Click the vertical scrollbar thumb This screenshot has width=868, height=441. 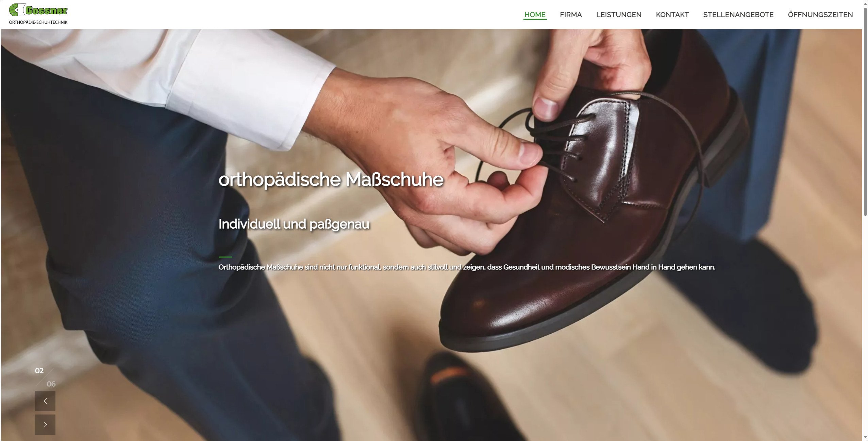[865, 111]
